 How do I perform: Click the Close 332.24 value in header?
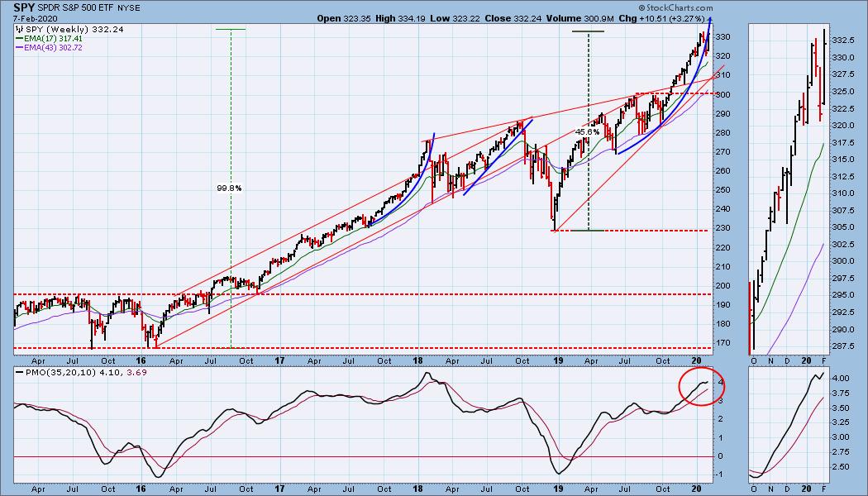coord(512,18)
